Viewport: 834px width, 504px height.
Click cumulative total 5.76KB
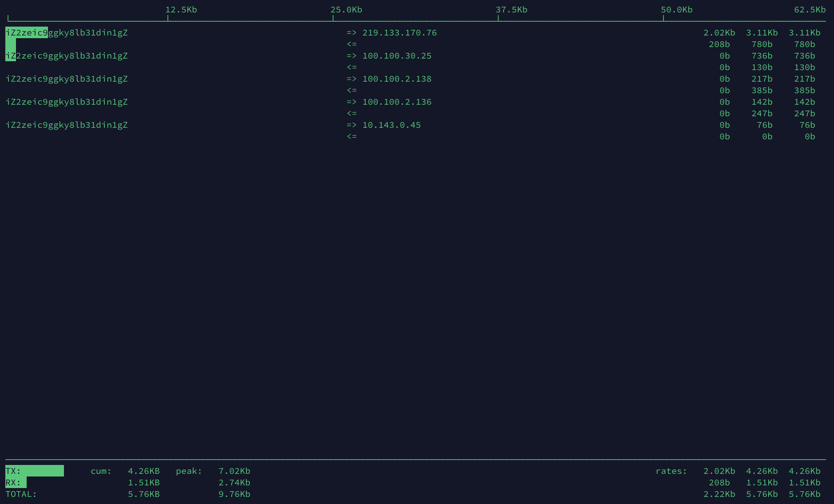tap(144, 494)
